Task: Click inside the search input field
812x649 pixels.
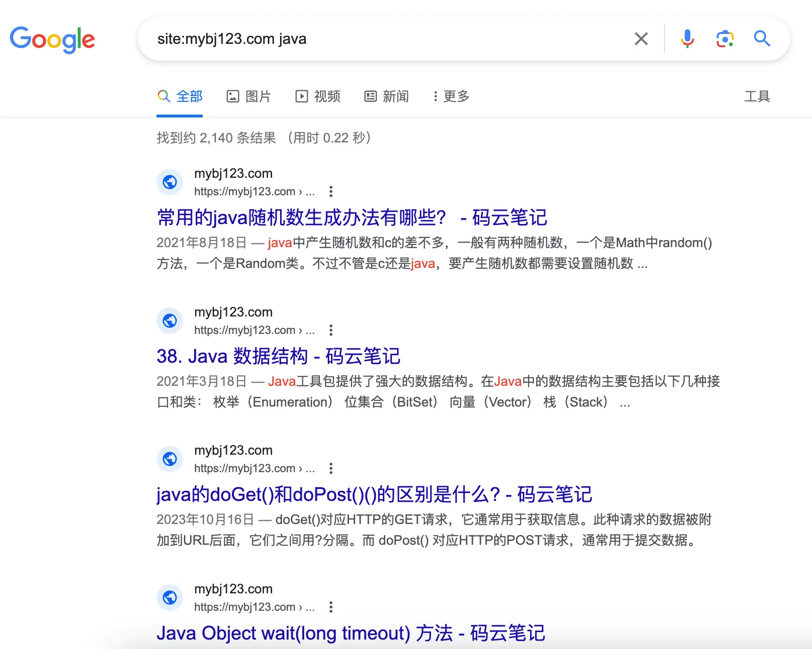Action: point(330,39)
